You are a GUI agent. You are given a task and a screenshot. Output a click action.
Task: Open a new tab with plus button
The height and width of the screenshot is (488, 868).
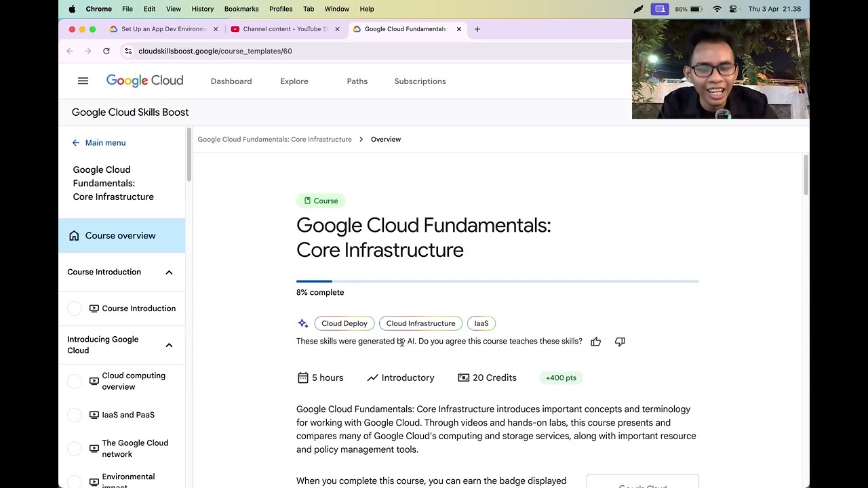477,29
